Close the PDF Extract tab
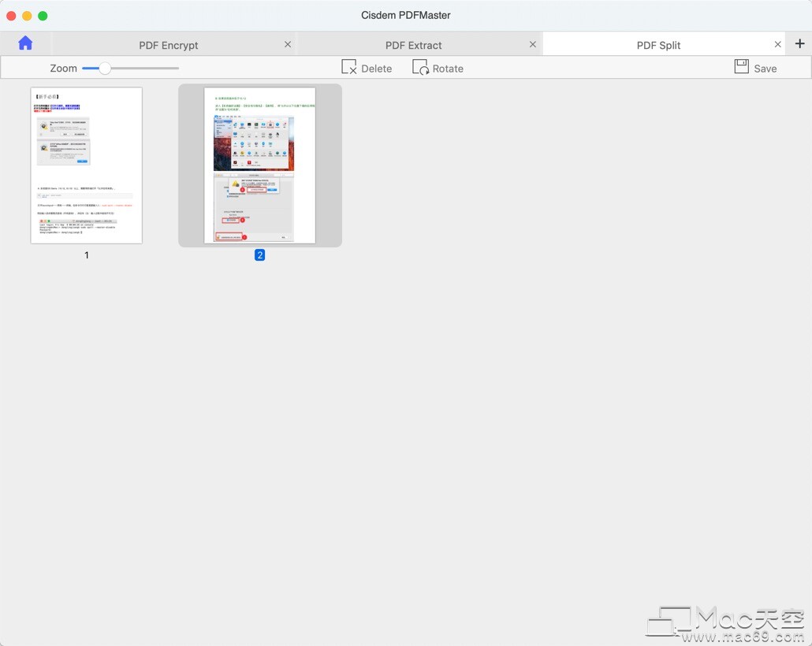The height and width of the screenshot is (646, 812). 533,45
